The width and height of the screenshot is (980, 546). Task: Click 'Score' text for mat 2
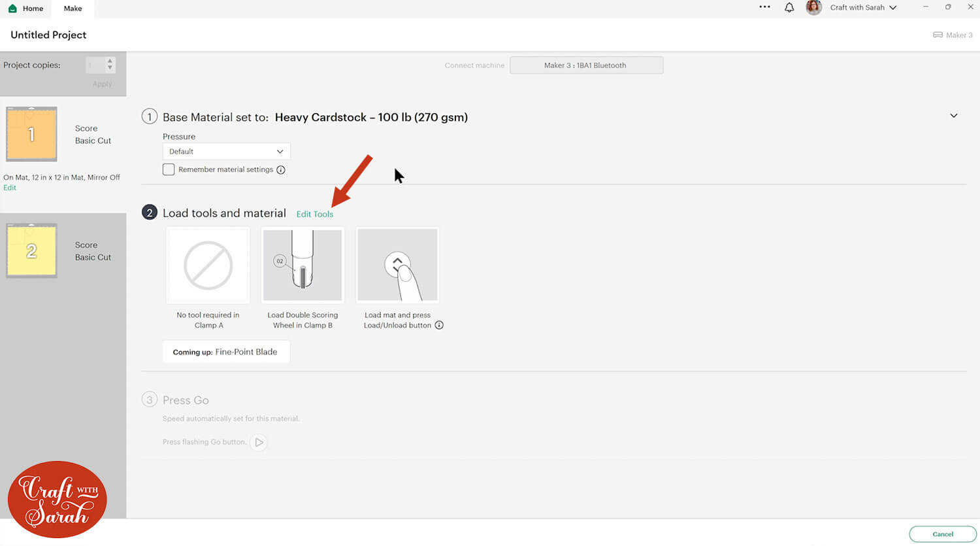tap(86, 245)
